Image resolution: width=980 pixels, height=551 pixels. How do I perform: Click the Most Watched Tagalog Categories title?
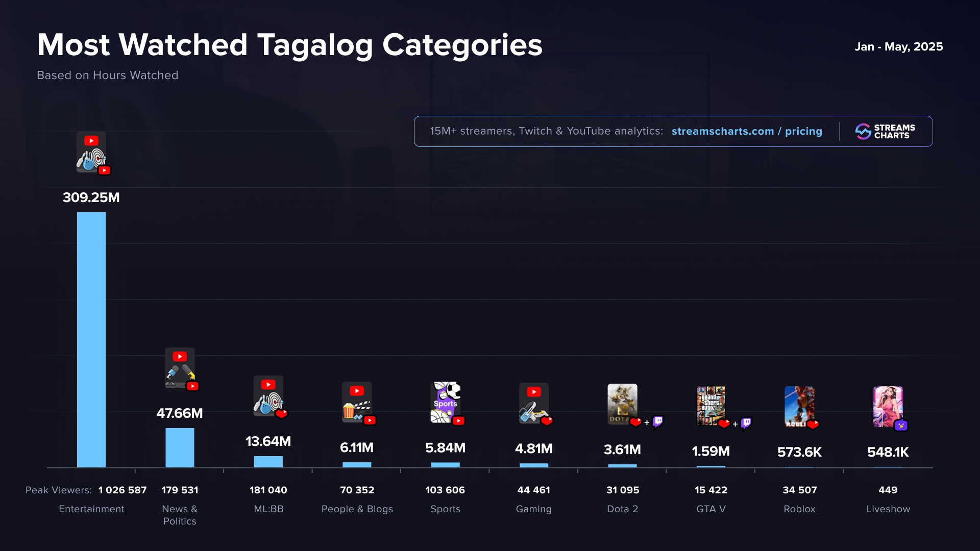click(x=289, y=45)
